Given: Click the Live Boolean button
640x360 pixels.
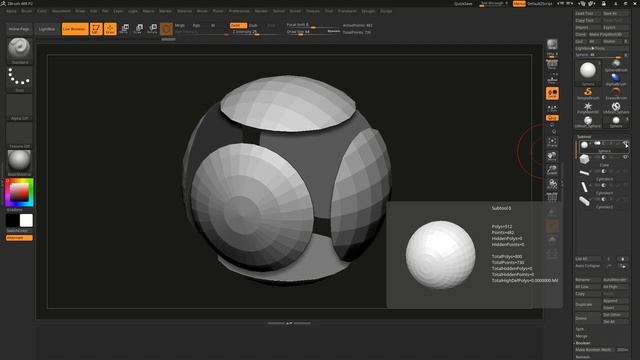Looking at the screenshot, I should click(x=75, y=29).
